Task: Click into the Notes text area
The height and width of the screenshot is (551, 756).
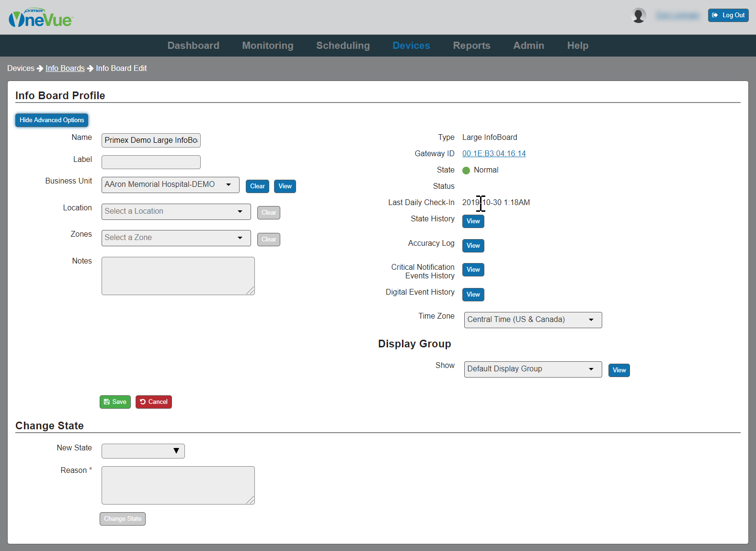Action: tap(178, 276)
